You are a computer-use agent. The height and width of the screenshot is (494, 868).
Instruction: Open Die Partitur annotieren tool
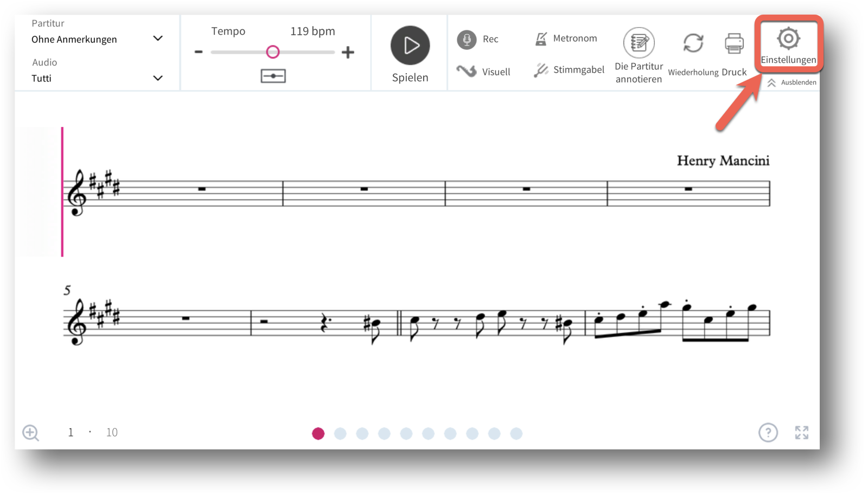pyautogui.click(x=639, y=42)
